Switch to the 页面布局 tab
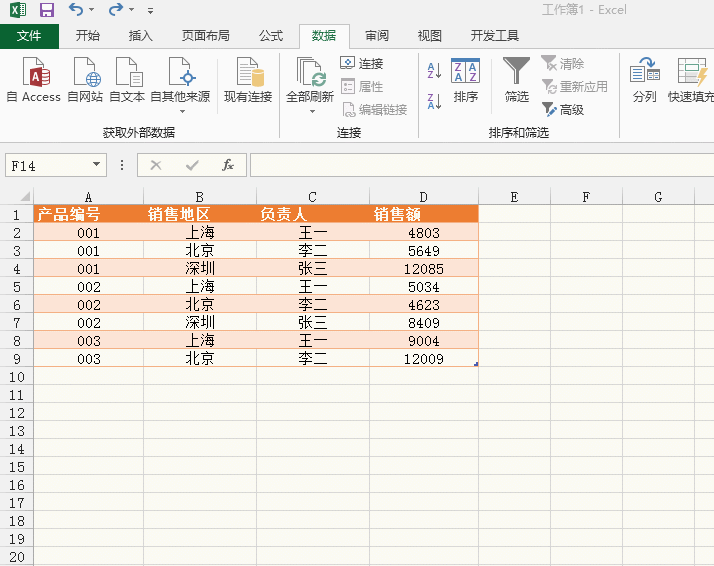This screenshot has height=566, width=714. click(x=205, y=36)
